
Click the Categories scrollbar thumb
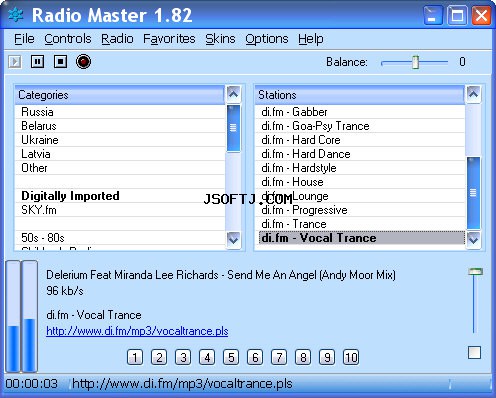233,128
